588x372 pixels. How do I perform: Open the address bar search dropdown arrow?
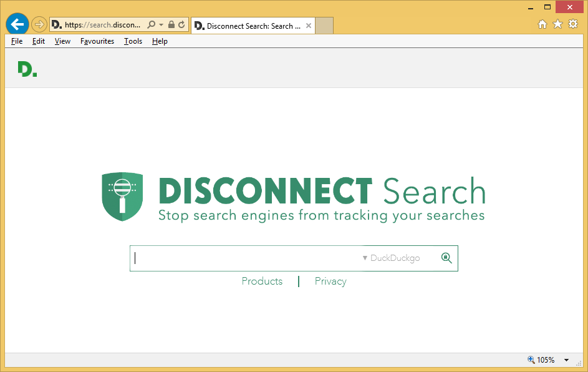pos(161,24)
